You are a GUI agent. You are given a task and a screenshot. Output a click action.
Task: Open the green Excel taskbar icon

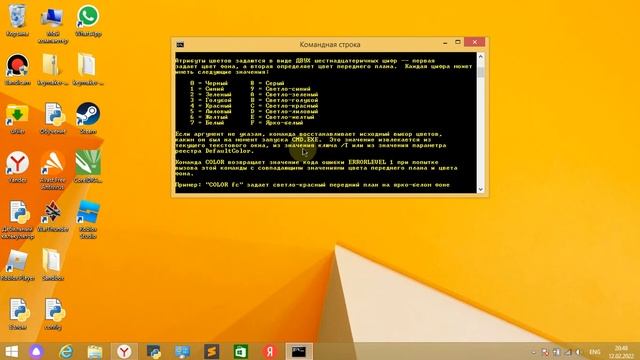click(x=241, y=351)
